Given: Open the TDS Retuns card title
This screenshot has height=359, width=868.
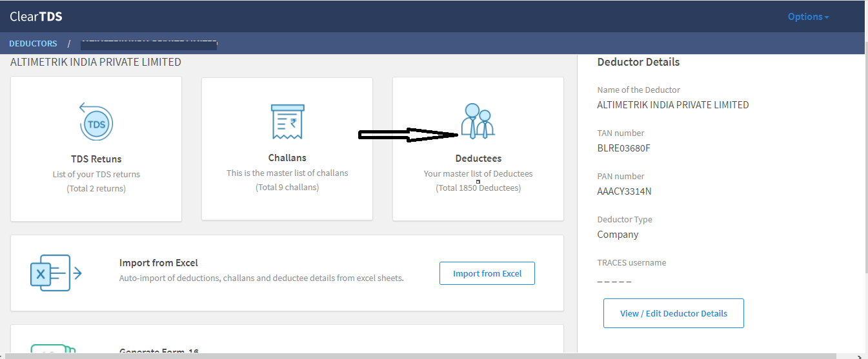Looking at the screenshot, I should tap(96, 159).
